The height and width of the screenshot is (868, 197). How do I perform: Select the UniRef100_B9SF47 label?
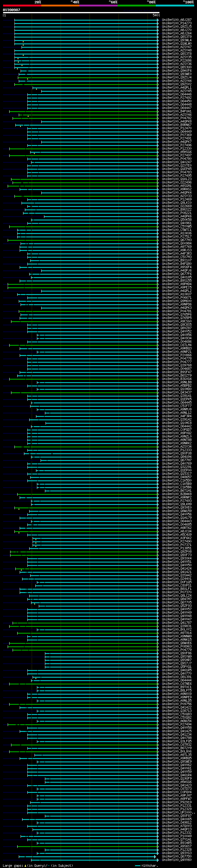tap(177, 372)
